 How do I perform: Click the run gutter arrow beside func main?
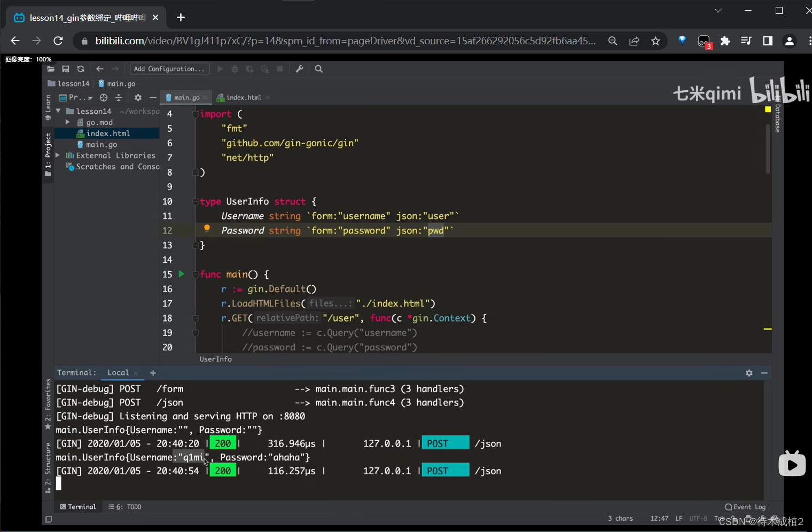point(181,274)
